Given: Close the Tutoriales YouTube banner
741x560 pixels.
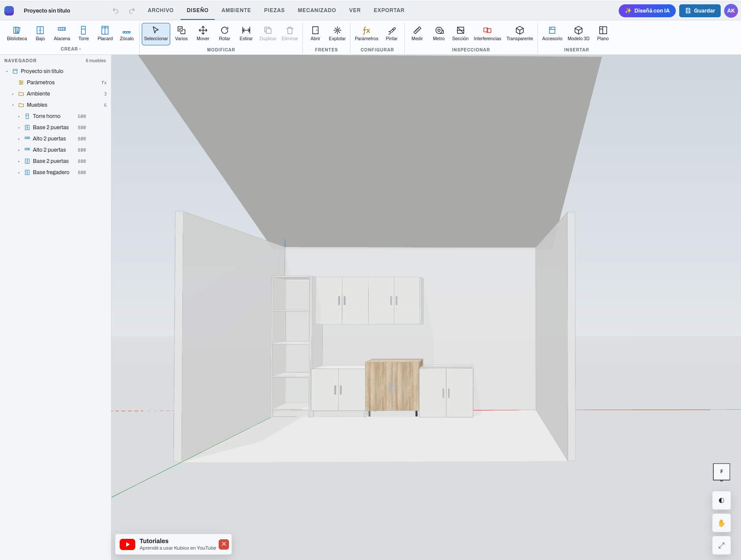Looking at the screenshot, I should click(224, 544).
